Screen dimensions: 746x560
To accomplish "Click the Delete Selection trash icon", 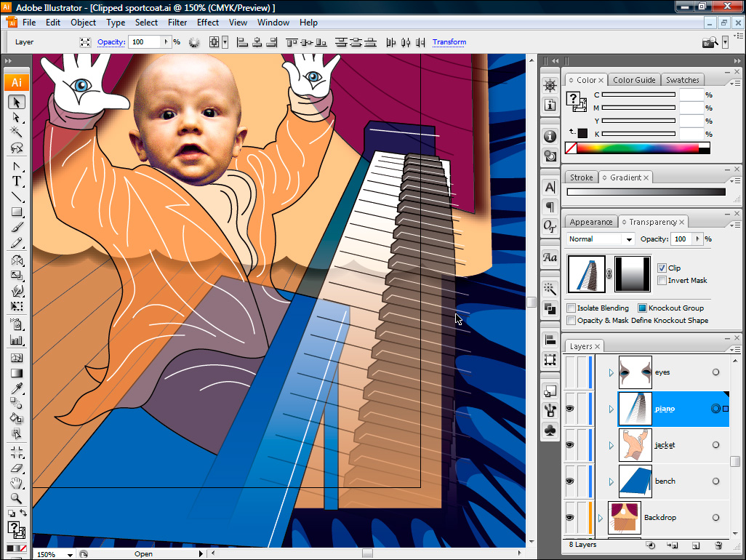I will pos(718,545).
